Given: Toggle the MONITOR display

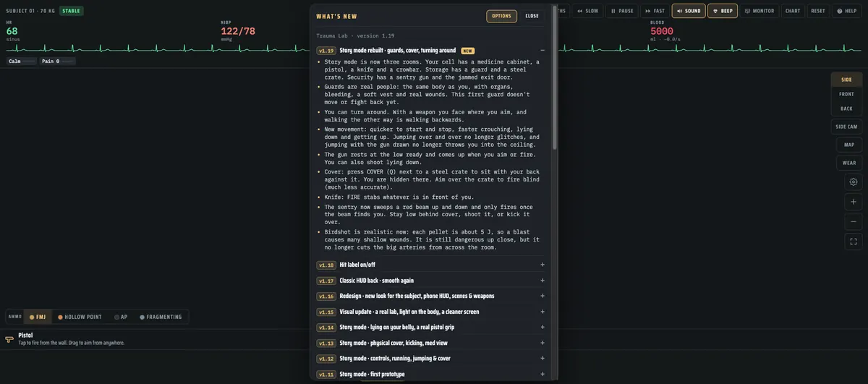Looking at the screenshot, I should coord(759,11).
